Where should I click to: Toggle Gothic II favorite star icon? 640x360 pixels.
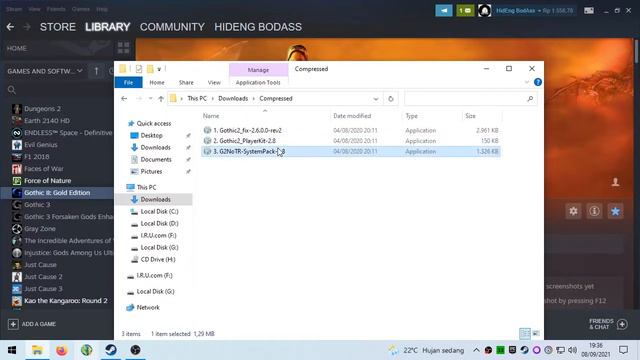click(615, 211)
